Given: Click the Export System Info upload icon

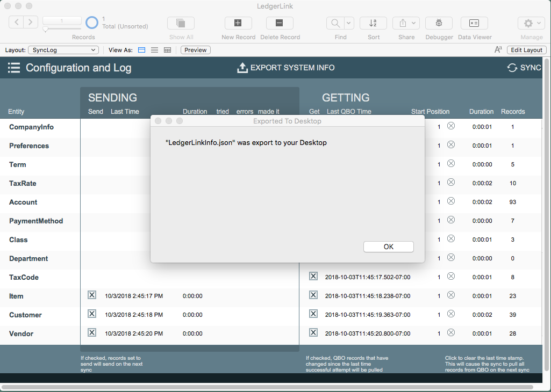Looking at the screenshot, I should tap(242, 68).
